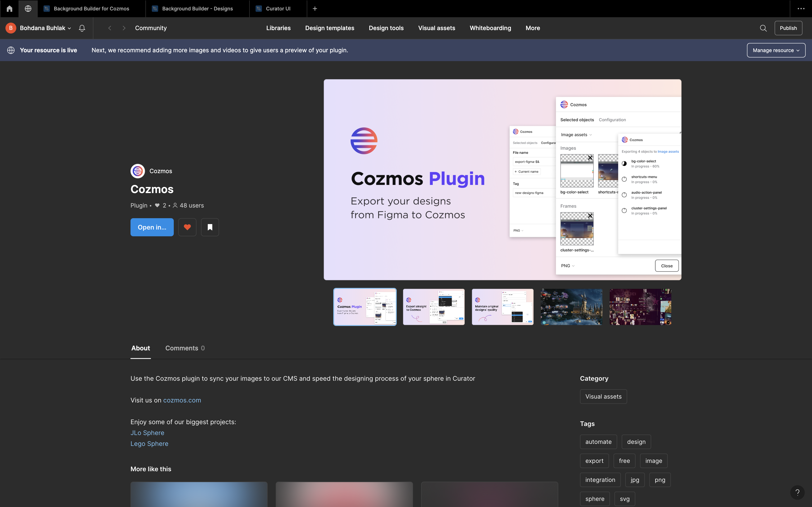This screenshot has height=507, width=812.
Task: Click the home icon in the tab bar
Action: [9, 9]
